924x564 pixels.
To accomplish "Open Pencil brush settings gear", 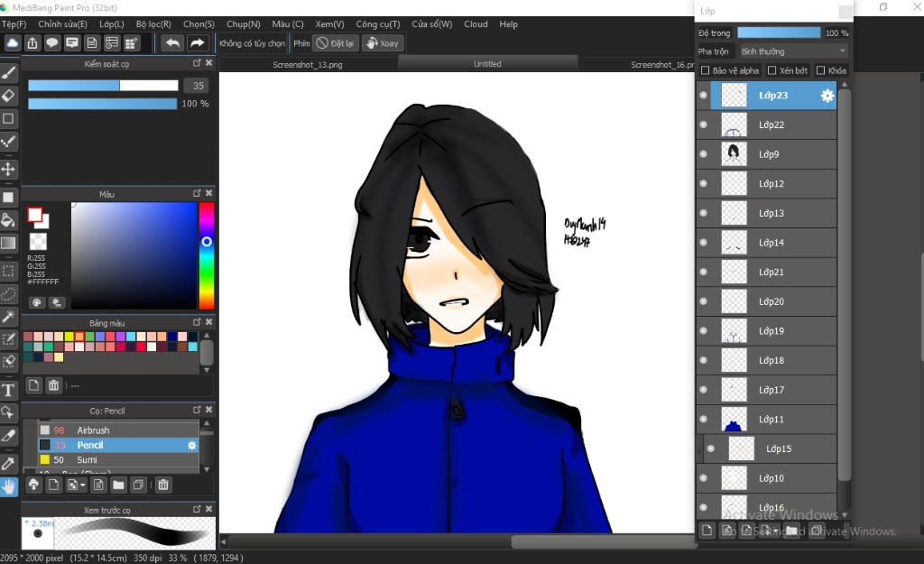I will (191, 446).
